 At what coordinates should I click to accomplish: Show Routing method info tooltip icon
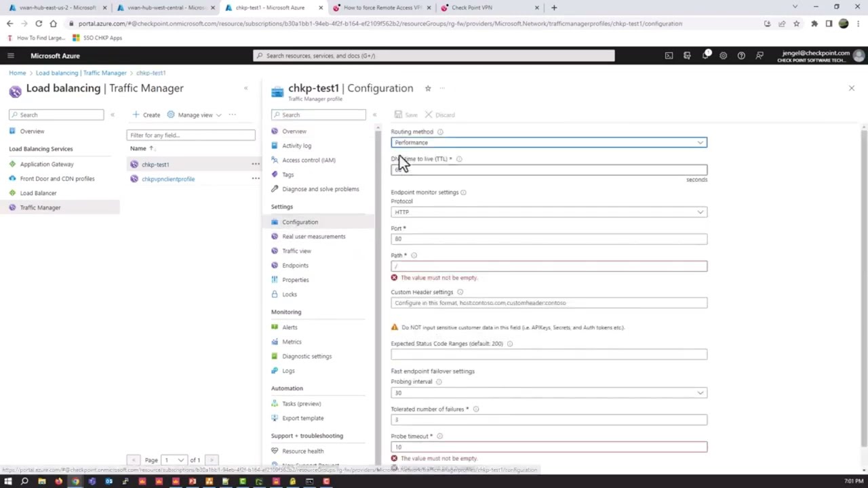(440, 131)
